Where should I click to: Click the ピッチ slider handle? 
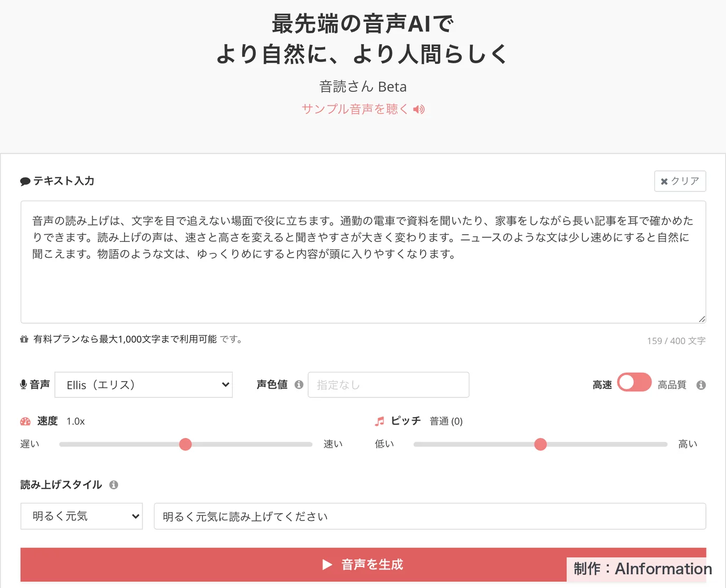(540, 444)
